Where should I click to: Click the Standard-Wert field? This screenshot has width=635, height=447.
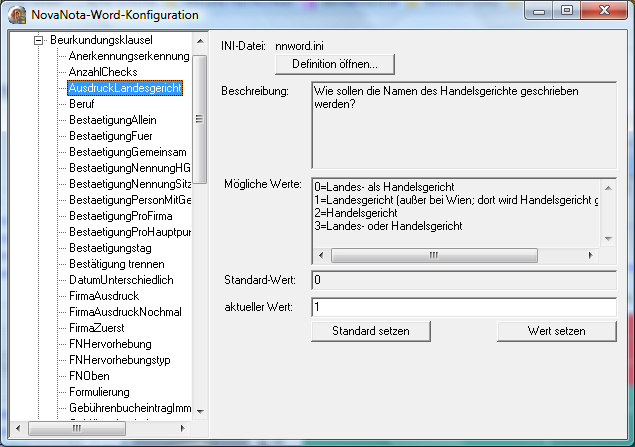464,280
